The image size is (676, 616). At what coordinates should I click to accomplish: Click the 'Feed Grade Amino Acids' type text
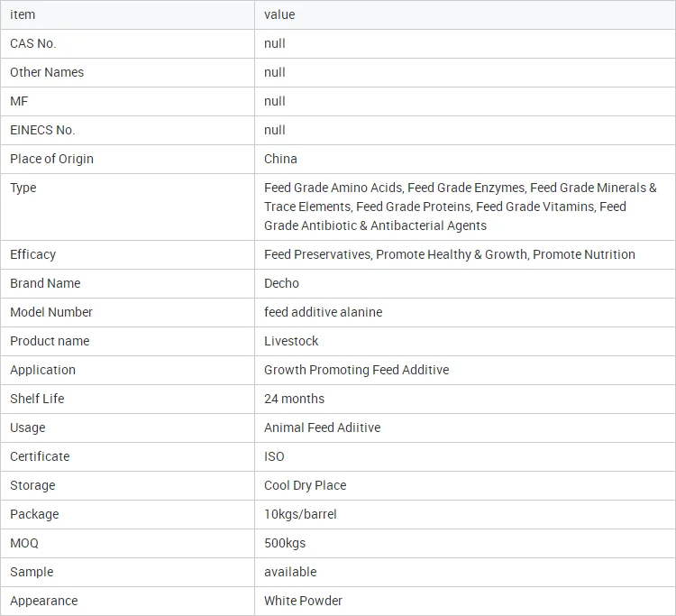333,188
